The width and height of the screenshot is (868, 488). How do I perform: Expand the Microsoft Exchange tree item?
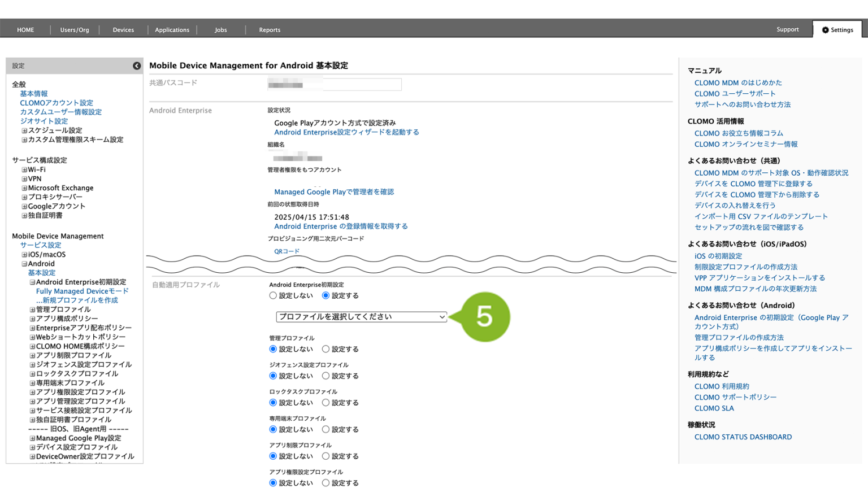pyautogui.click(x=24, y=188)
